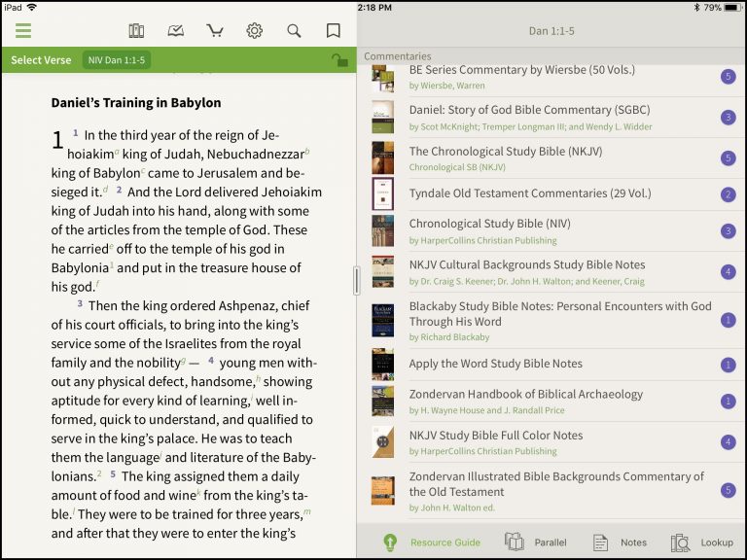The width and height of the screenshot is (747, 560).
Task: Tap the Parallel books icon
Action: tap(514, 542)
